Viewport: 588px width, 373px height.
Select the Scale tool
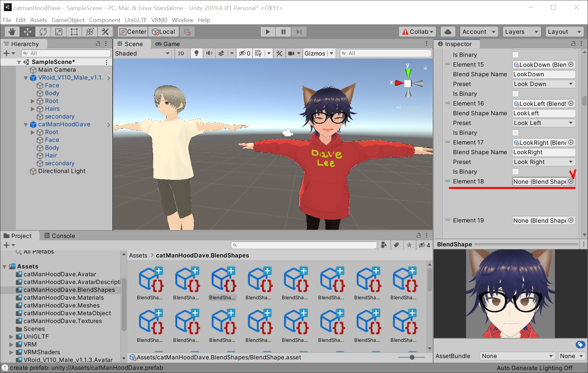[59, 31]
